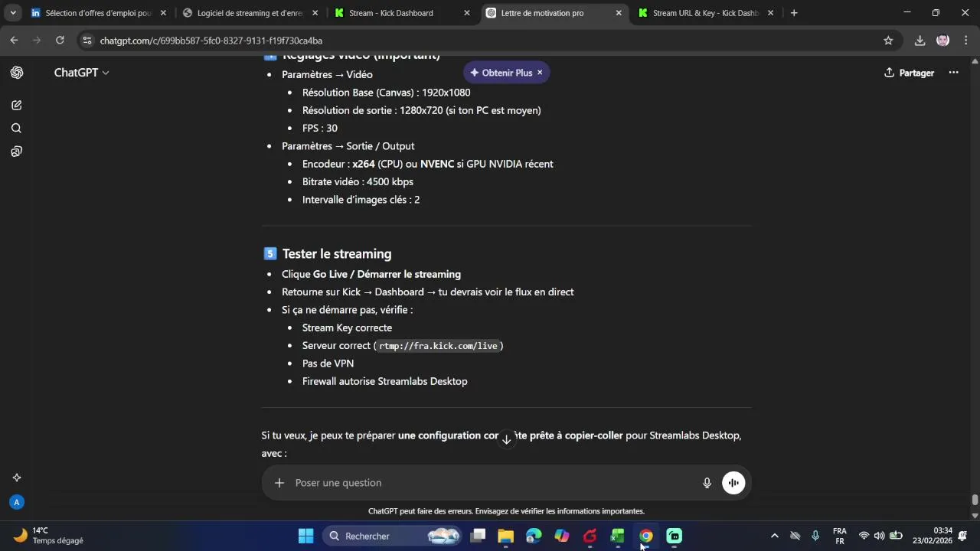
Task: Open the three-dots conversation options menu
Action: click(953, 73)
